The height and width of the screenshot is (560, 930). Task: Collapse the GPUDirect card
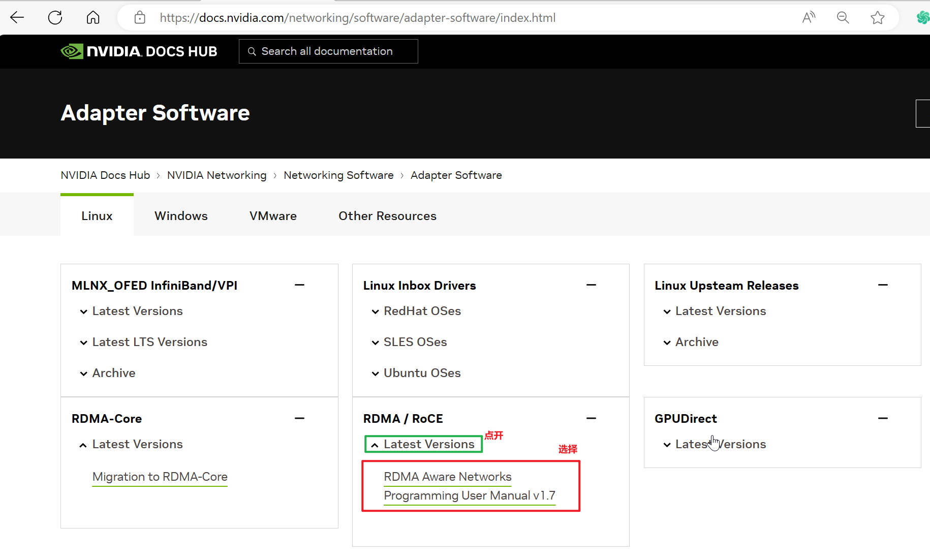(883, 418)
